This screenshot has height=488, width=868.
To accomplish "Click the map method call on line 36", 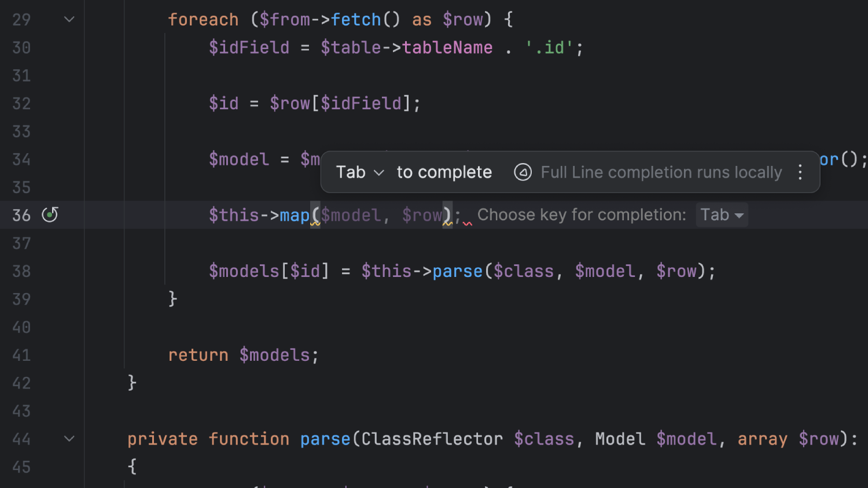I will tap(294, 215).
